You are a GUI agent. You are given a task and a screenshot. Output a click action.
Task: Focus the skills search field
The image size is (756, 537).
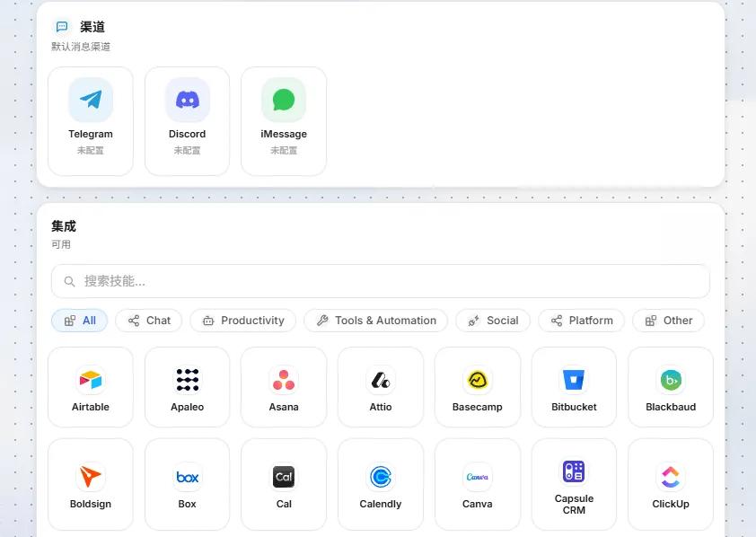[381, 281]
